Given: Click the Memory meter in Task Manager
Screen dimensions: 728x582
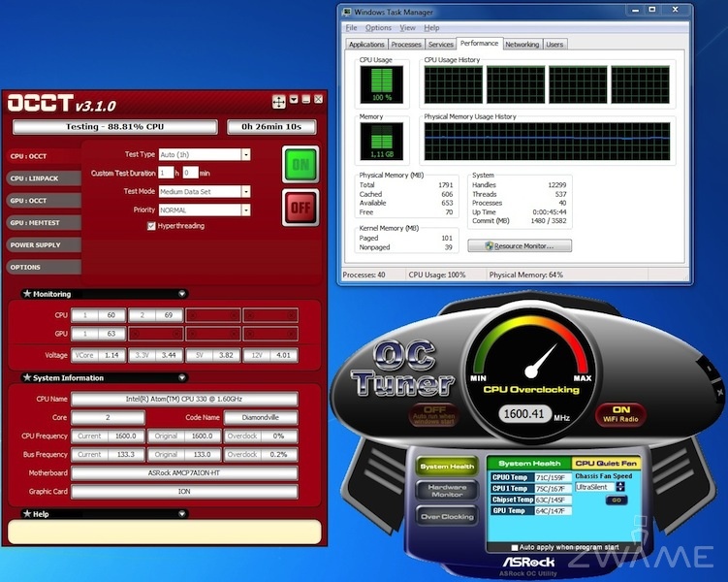Looking at the screenshot, I should coord(382,142).
